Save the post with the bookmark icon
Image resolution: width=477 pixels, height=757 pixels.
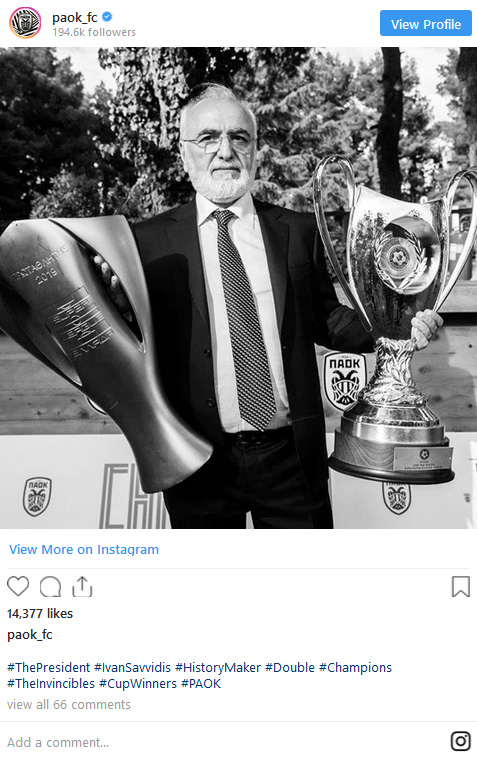[461, 587]
